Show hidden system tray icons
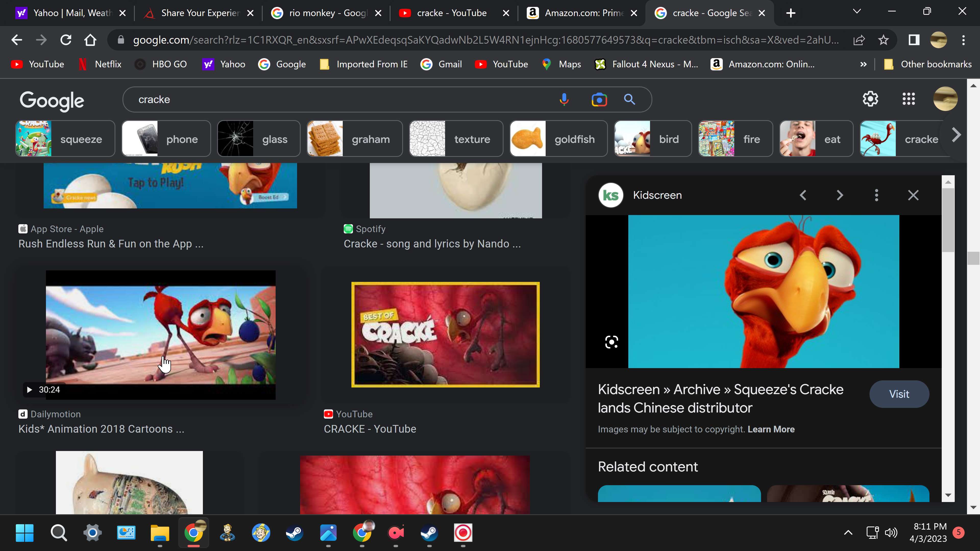980x551 pixels. click(x=848, y=532)
